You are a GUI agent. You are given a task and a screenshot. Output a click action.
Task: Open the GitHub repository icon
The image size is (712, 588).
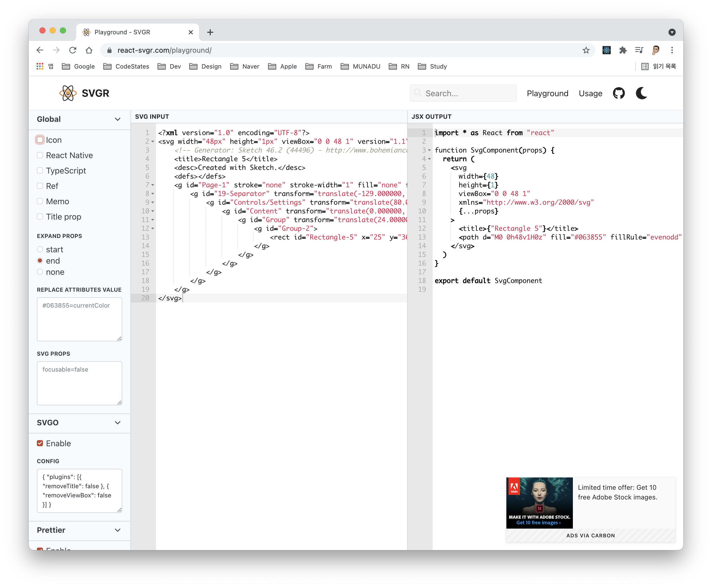619,93
